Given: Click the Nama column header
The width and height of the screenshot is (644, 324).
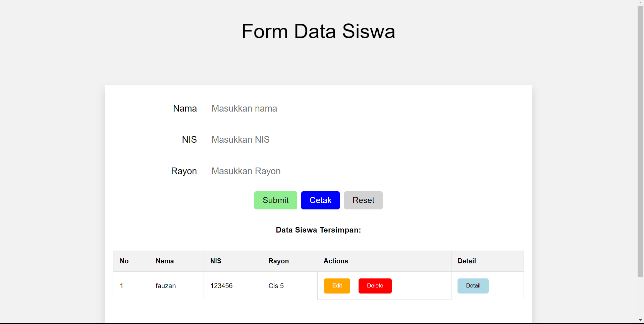Looking at the screenshot, I should click(x=165, y=261).
